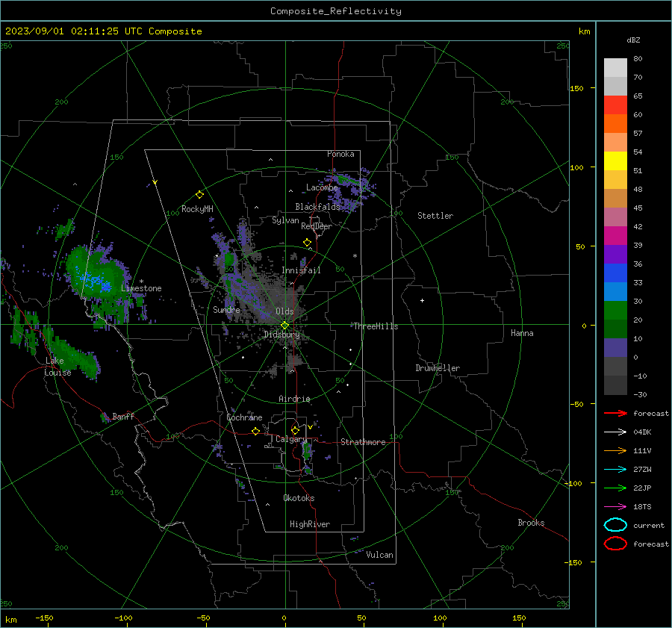Click the Banff map label

click(x=123, y=416)
